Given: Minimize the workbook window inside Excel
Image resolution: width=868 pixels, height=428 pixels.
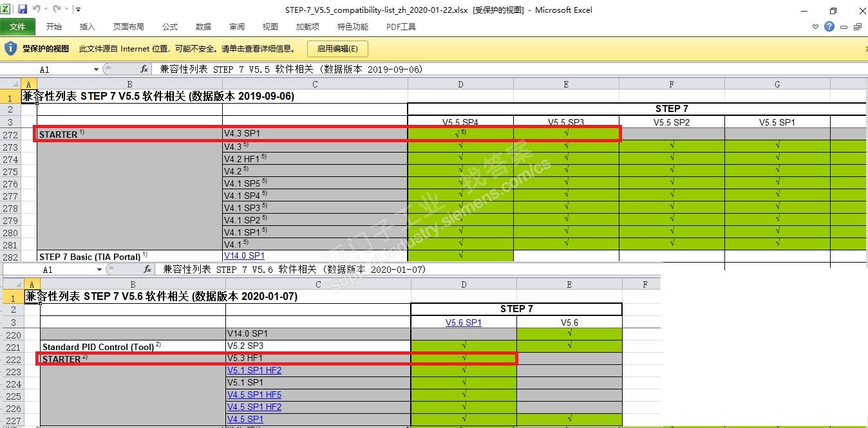Looking at the screenshot, I should click(x=844, y=27).
